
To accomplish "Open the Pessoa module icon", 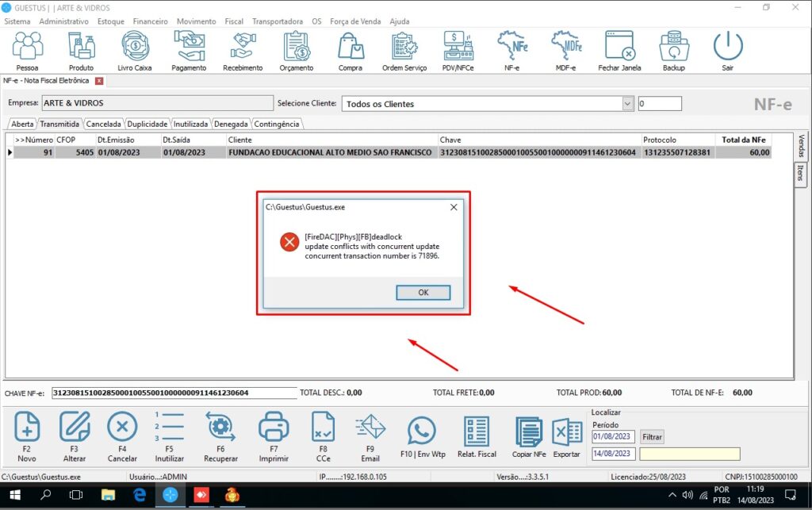I will (28, 48).
